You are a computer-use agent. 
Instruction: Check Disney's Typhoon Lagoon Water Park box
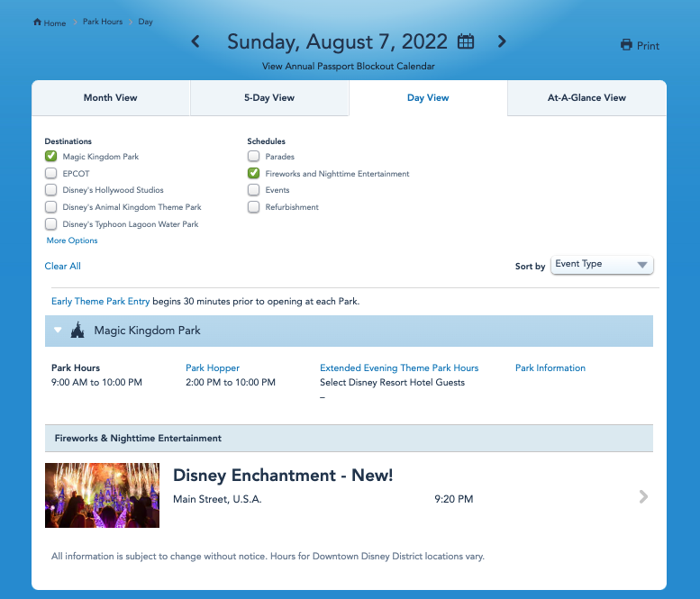pos(50,223)
